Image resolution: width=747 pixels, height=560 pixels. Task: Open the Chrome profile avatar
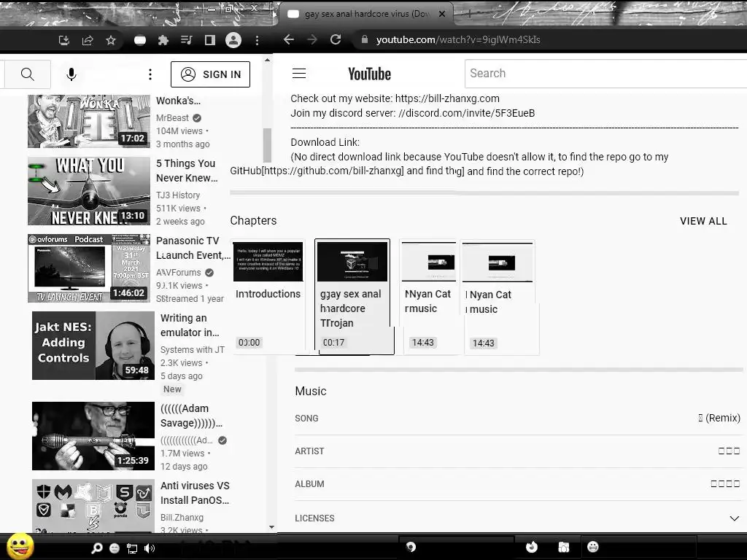click(233, 40)
